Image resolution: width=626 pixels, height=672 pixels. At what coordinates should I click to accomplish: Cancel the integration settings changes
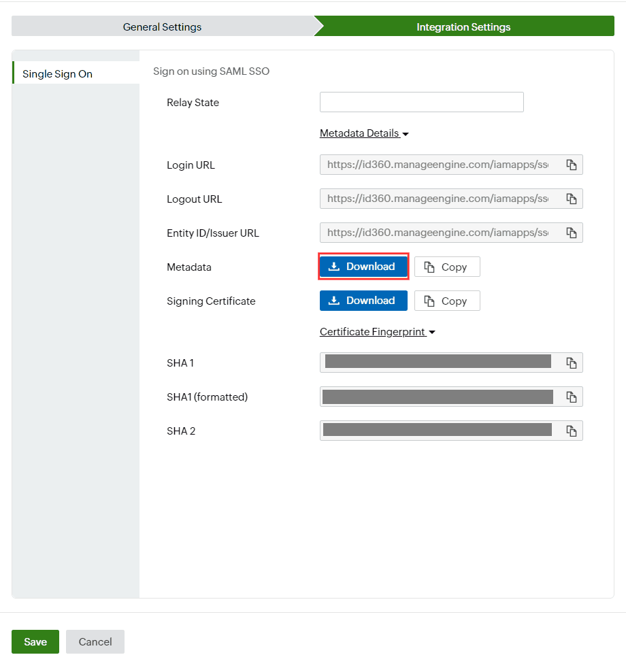(95, 641)
